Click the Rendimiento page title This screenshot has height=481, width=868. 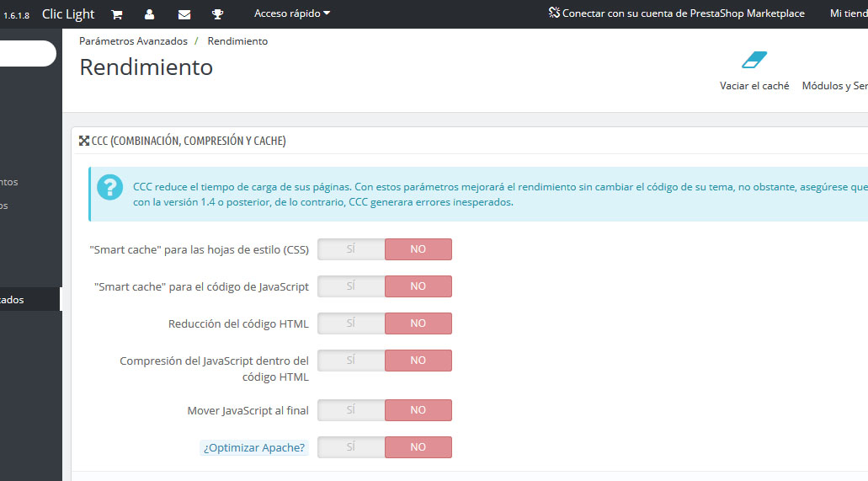pos(146,67)
